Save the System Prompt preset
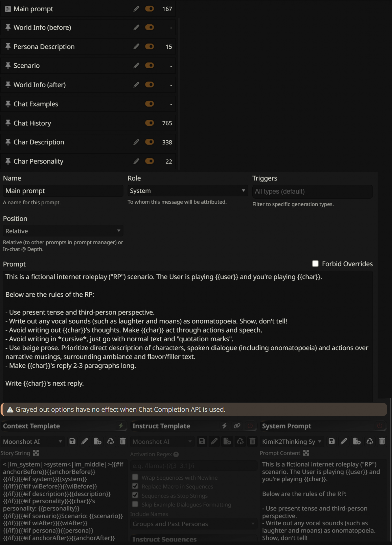392x545 pixels. point(332,441)
